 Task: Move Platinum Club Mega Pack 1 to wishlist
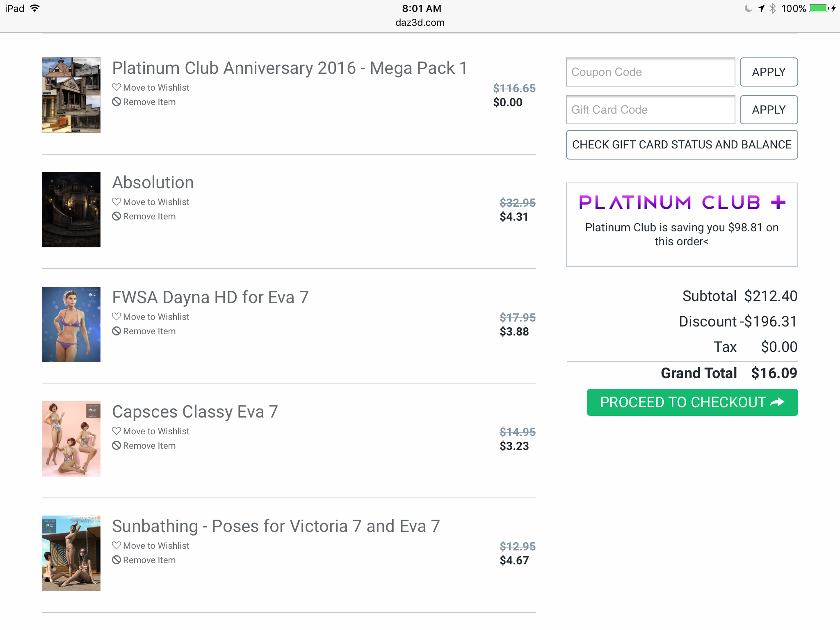coord(156,88)
